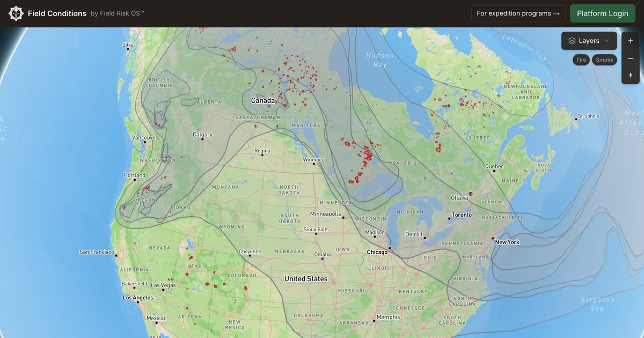Click the British Columbia province label
Screen dimensions: 644x338
click(159, 82)
